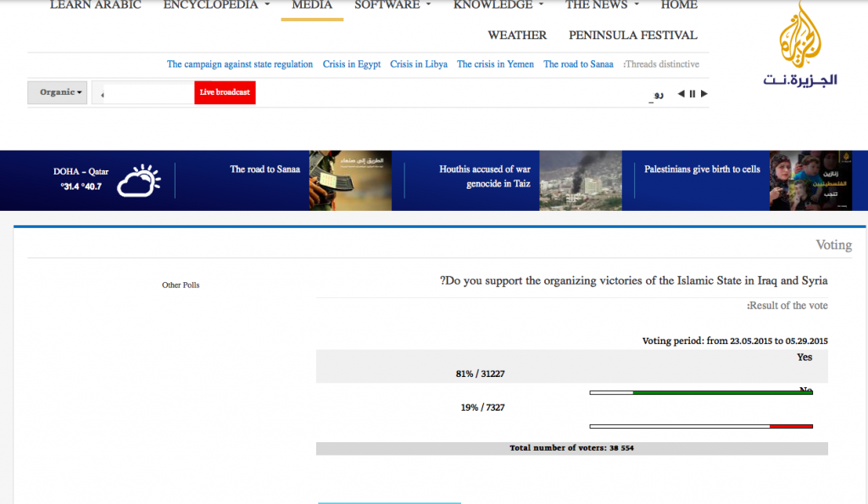Open the Peninsula Festival menu item

coord(632,36)
